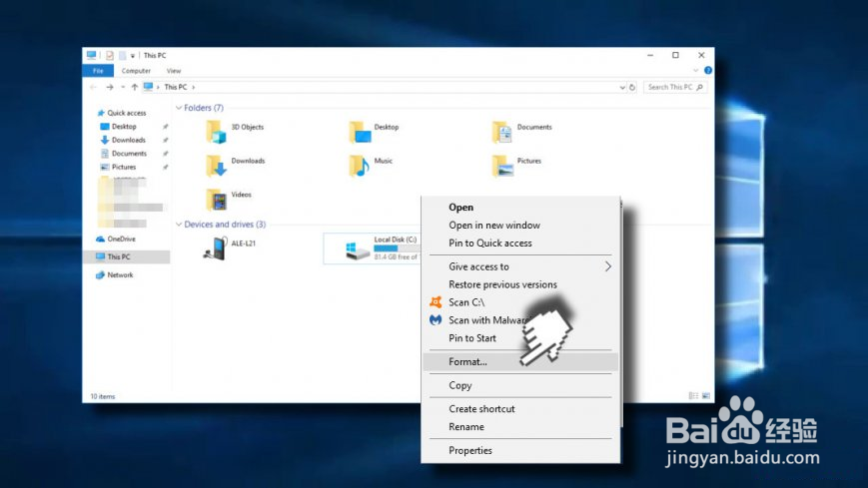
Task: Open the View ribbon tab
Action: pyautogui.click(x=174, y=71)
